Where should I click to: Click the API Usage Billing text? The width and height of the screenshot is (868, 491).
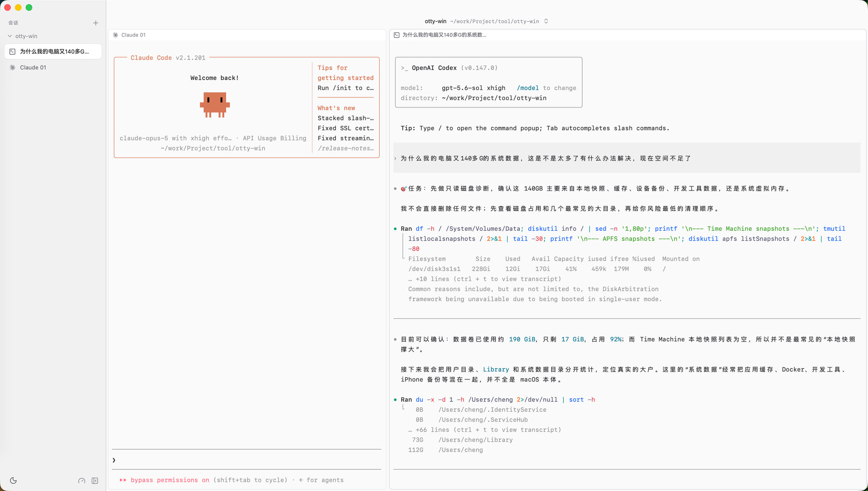coord(274,138)
